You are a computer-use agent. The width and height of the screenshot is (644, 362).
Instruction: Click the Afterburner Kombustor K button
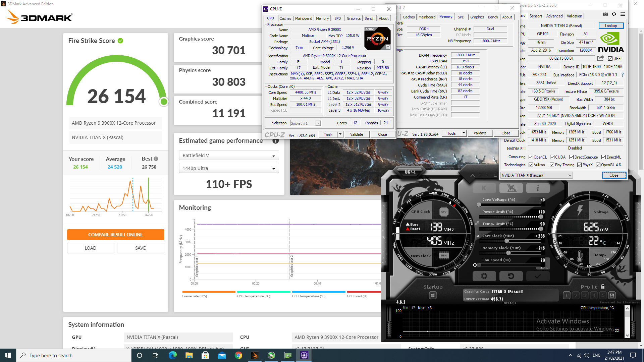pyautogui.click(x=484, y=188)
